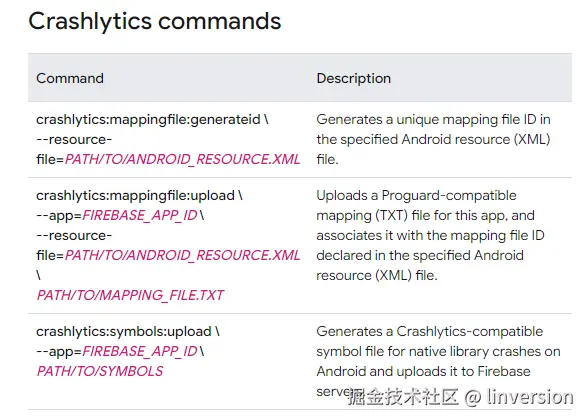Image resolution: width=587 pixels, height=420 pixels.
Task: Click the Chinese community watermark text
Action: coord(403,397)
